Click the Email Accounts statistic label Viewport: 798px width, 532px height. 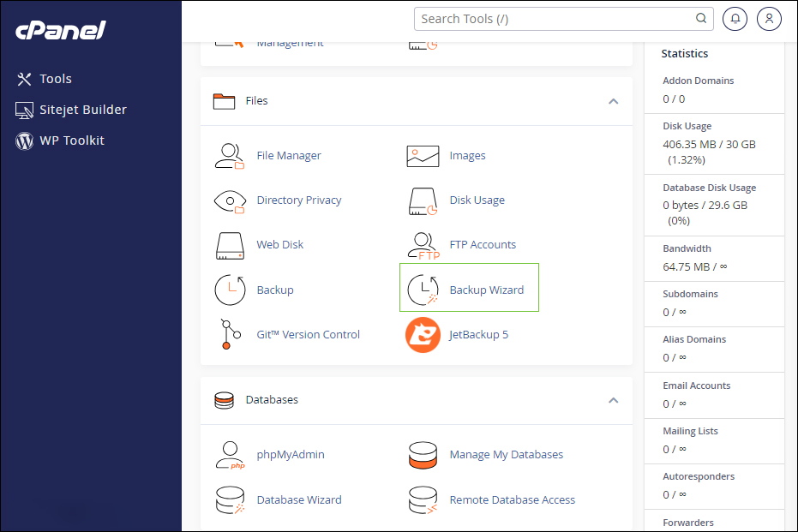[696, 386]
